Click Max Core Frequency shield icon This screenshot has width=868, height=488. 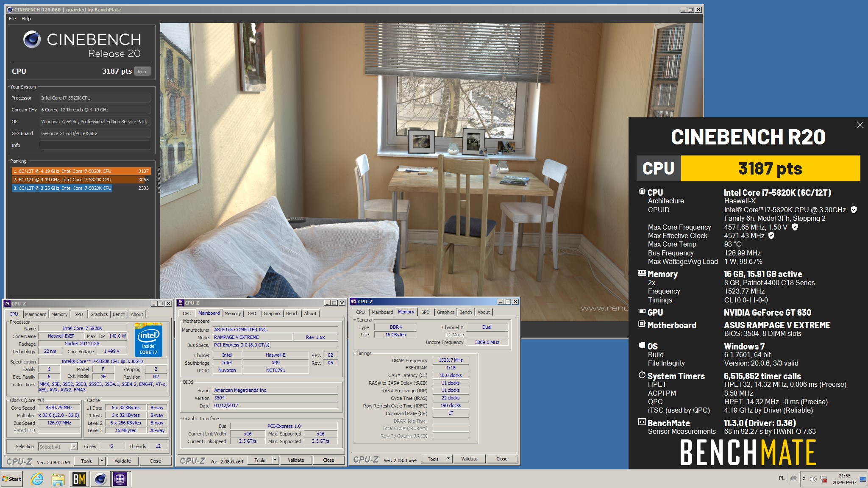[795, 227]
